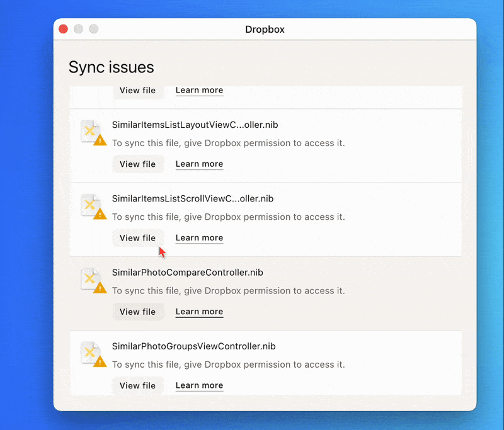504x430 pixels.
Task: Select the file name SimilarItemsListLayoutViewC...oller.nib
Action: coord(195,125)
